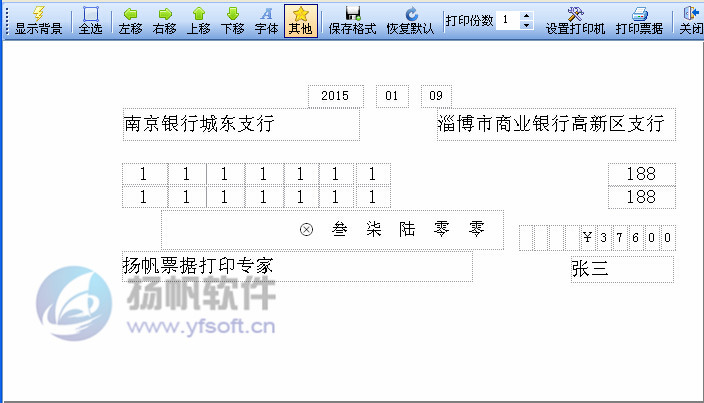Decrease print copies with down stepper arrow
The image size is (704, 403).
[527, 25]
